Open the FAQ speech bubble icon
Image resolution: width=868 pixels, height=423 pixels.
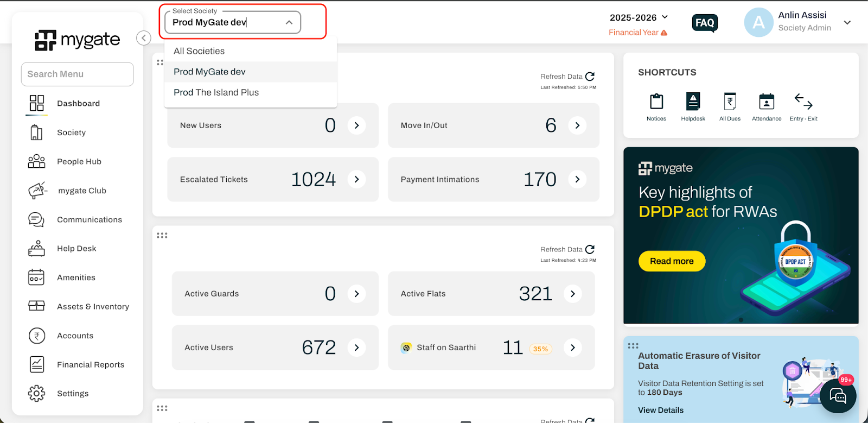(x=705, y=23)
